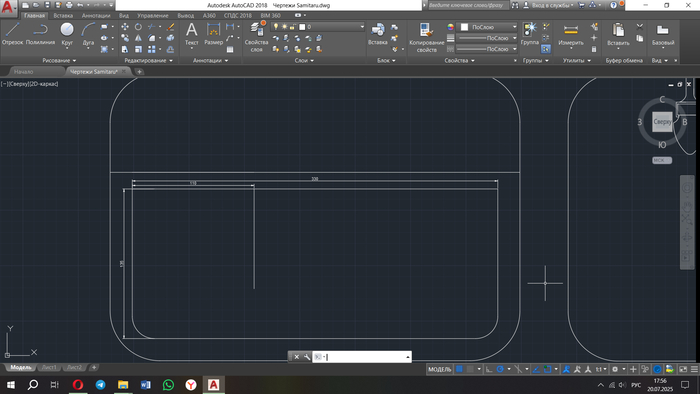Activate the Copy objects tool
Screen dimensions: 700x394
(x=125, y=38)
